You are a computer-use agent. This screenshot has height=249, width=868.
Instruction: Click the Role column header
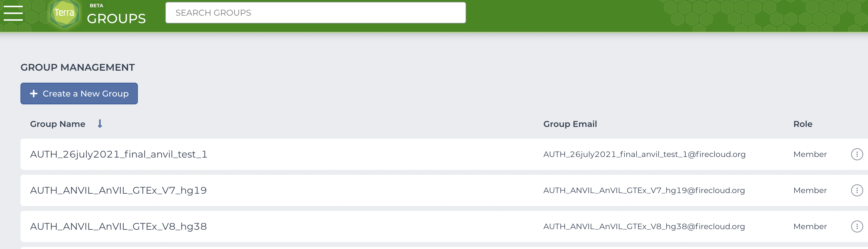coord(803,124)
